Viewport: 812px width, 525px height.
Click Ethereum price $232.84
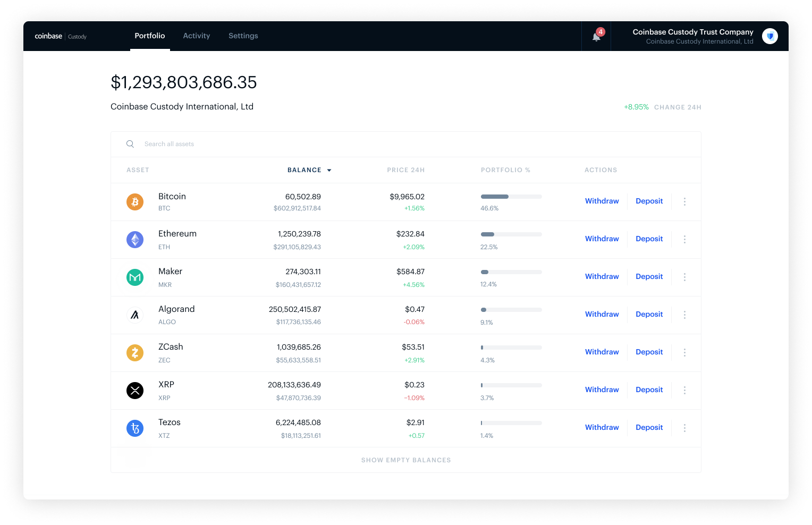[410, 234]
